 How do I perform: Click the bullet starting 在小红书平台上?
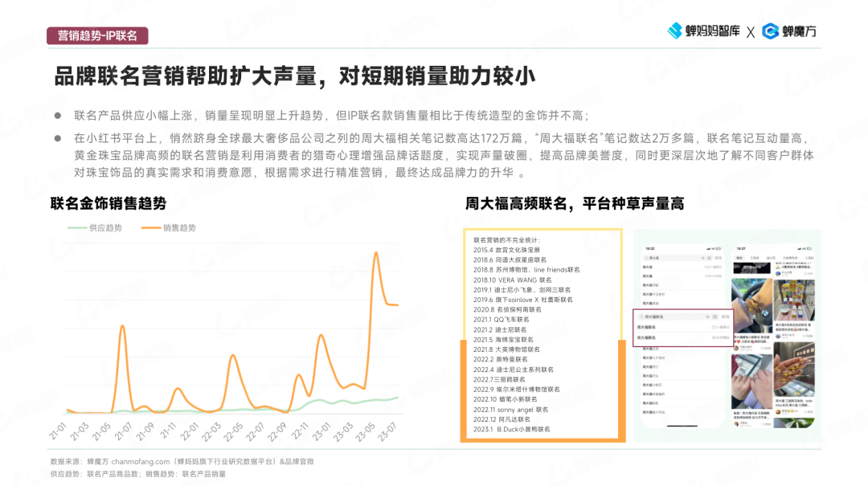(444, 156)
